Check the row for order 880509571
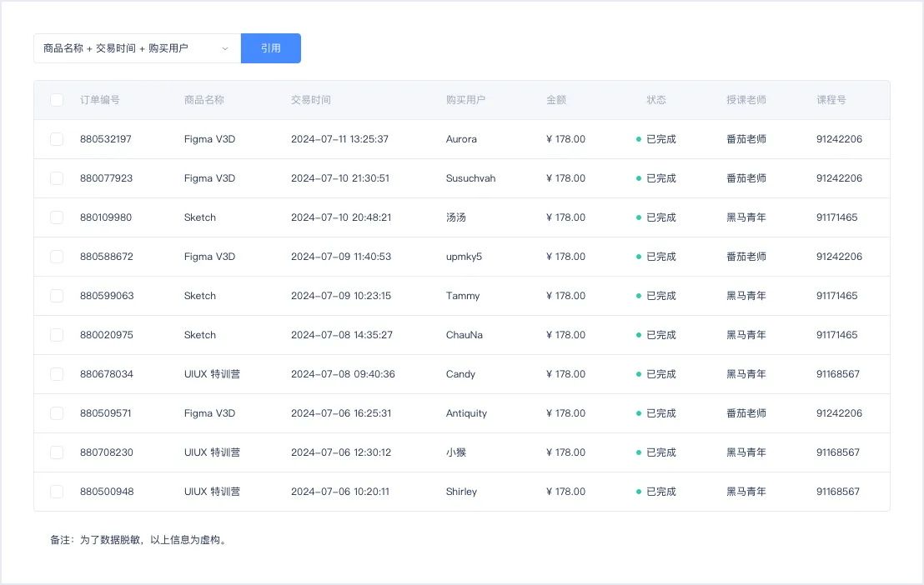 pos(57,413)
